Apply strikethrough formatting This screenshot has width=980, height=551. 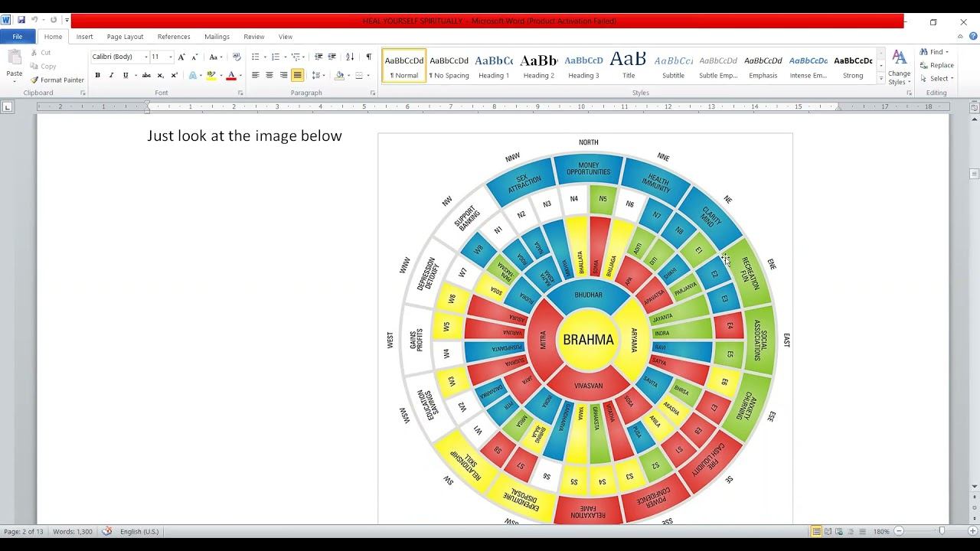(146, 75)
